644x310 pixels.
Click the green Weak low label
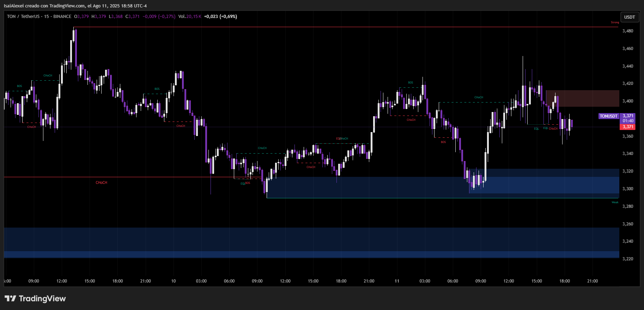click(x=615, y=202)
